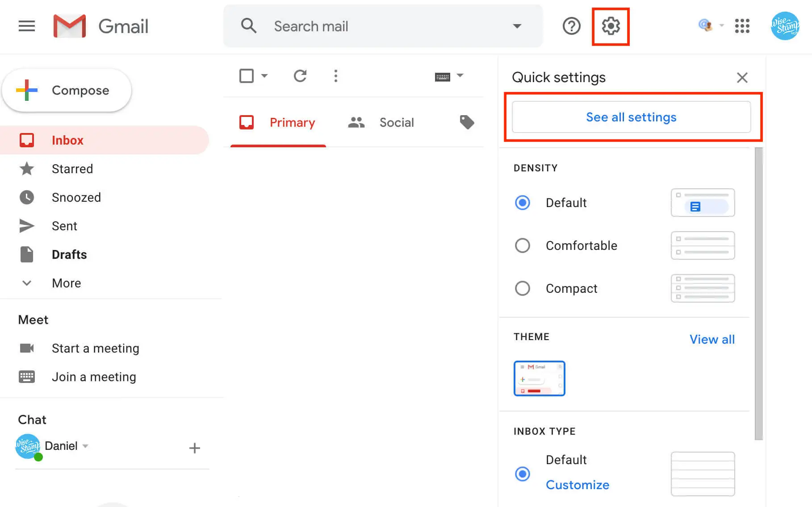Click the three-dot More options icon
Screen dimensions: 812x507
pos(335,76)
